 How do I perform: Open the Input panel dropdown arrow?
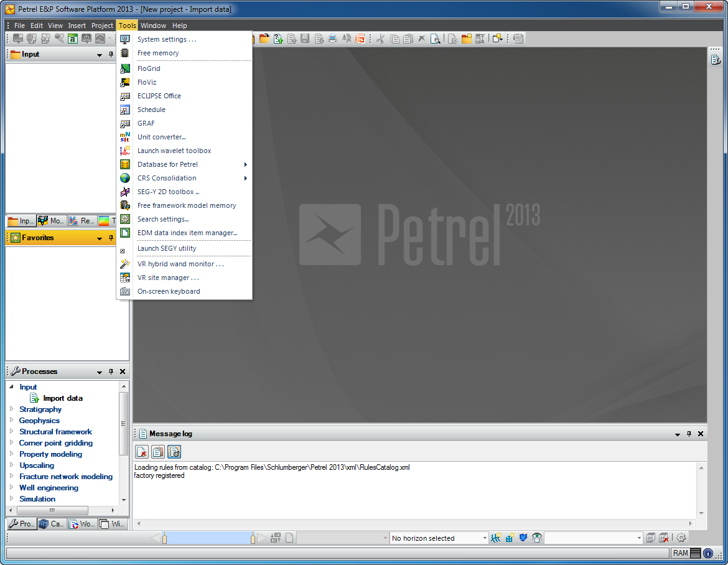point(100,55)
